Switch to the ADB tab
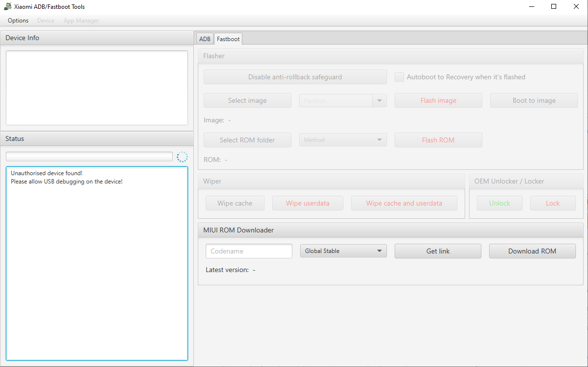 tap(205, 39)
